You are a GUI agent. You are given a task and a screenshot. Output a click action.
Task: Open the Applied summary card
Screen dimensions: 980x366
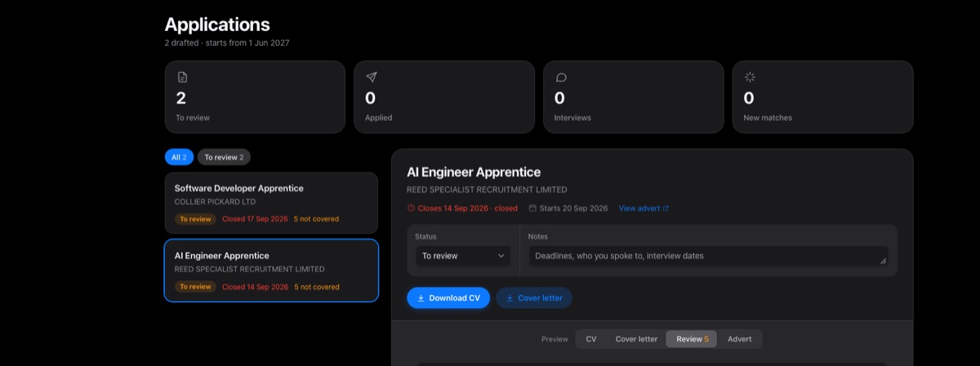(444, 96)
